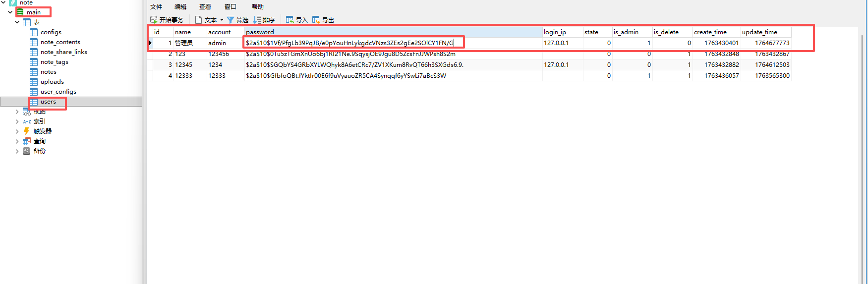868x284 pixels.
Task: Select the 1234 account cell
Action: (x=226, y=65)
